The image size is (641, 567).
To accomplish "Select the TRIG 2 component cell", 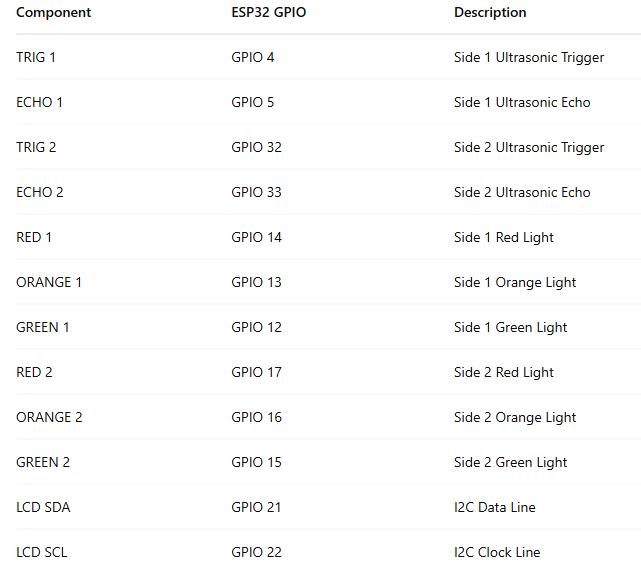I will tap(36, 147).
